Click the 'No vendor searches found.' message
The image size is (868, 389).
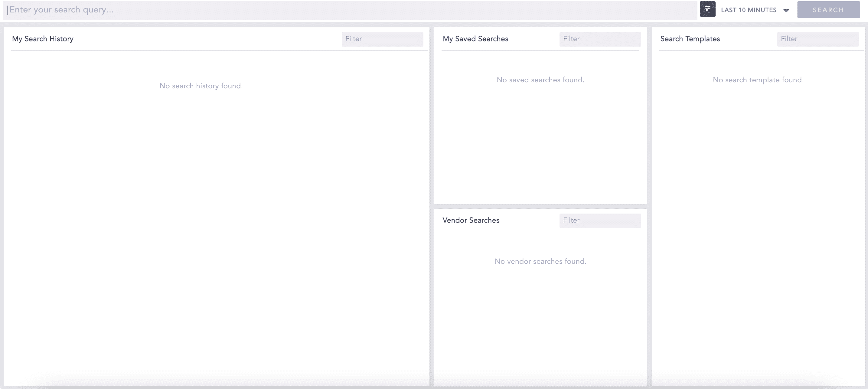[x=540, y=261]
